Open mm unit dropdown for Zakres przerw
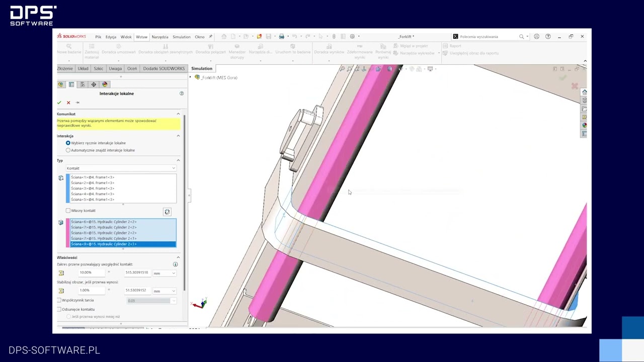This screenshot has height=362, width=644. pyautogui.click(x=165, y=273)
